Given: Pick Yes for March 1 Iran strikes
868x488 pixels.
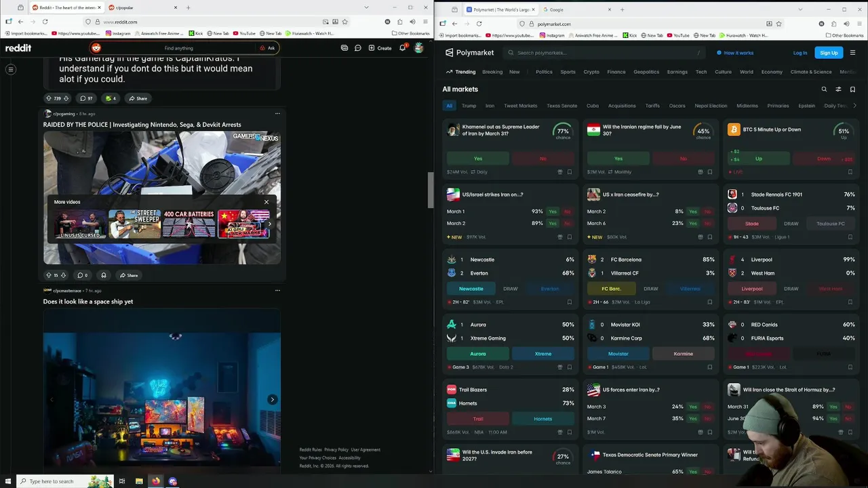Looking at the screenshot, I should click(x=553, y=211).
